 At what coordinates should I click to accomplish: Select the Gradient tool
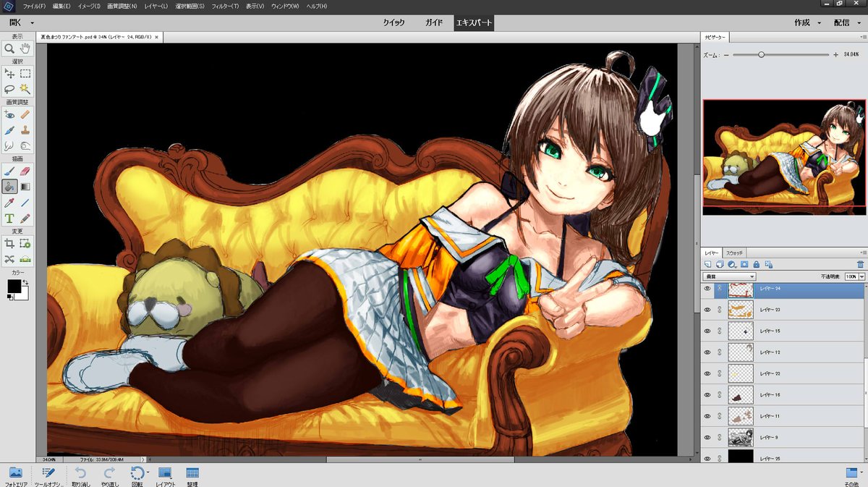point(25,187)
